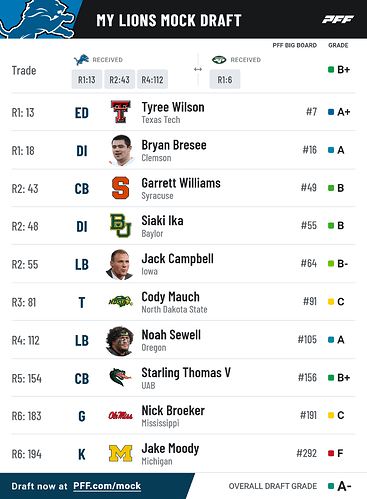Viewport: 367px width, 499px height.
Task: Click the Texas Tech logo icon
Action: click(x=120, y=112)
